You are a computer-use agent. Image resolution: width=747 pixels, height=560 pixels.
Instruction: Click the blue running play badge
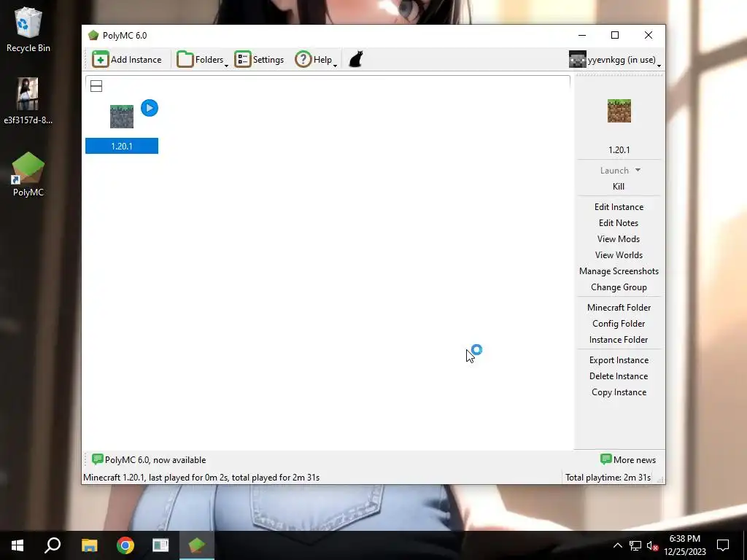(x=150, y=108)
